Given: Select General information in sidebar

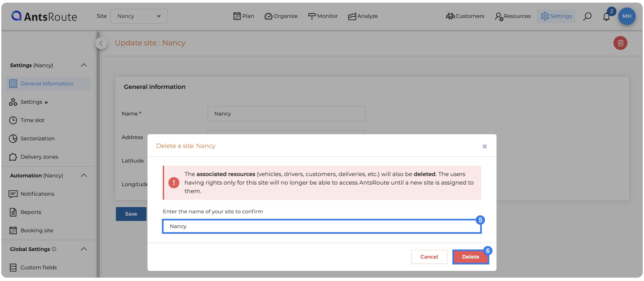Looking at the screenshot, I should (x=48, y=84).
